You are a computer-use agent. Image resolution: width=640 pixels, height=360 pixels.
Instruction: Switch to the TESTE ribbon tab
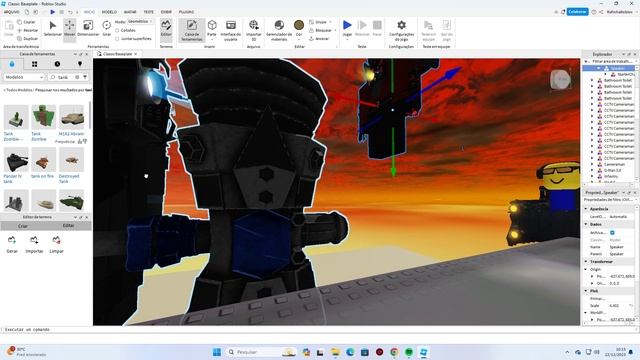click(x=149, y=12)
